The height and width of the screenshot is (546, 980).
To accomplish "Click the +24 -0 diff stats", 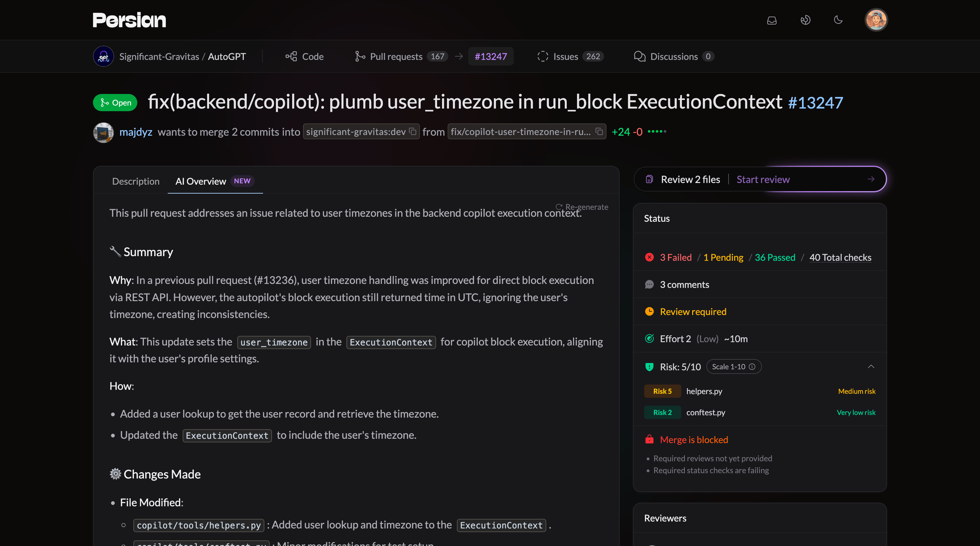I will tap(627, 132).
